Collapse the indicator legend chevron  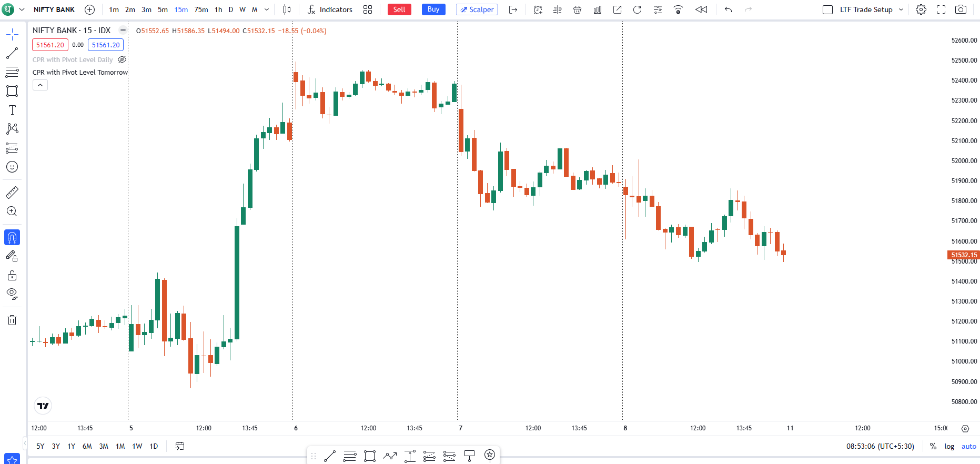40,85
